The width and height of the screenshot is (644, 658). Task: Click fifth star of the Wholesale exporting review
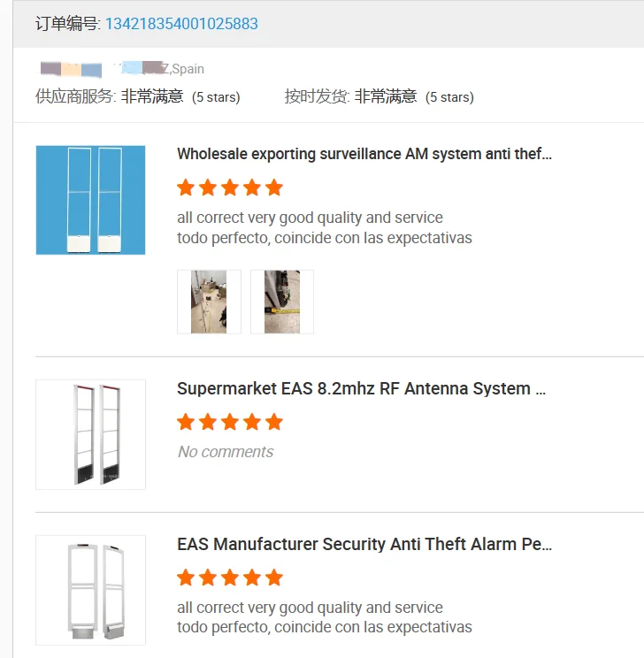pyautogui.click(x=274, y=187)
